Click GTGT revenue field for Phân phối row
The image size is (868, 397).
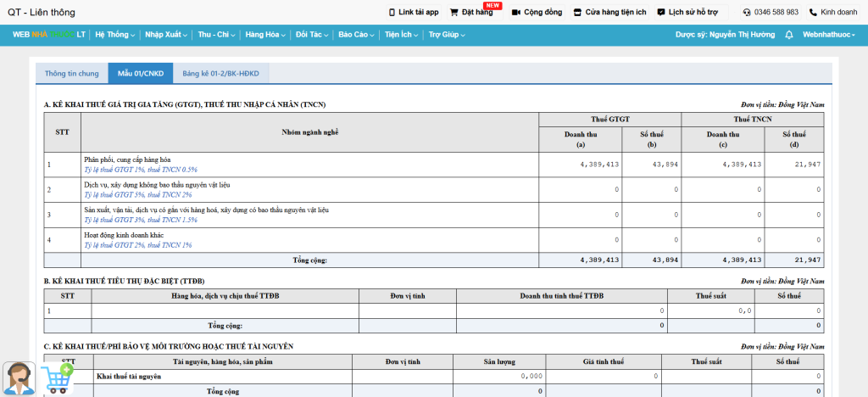(x=580, y=164)
